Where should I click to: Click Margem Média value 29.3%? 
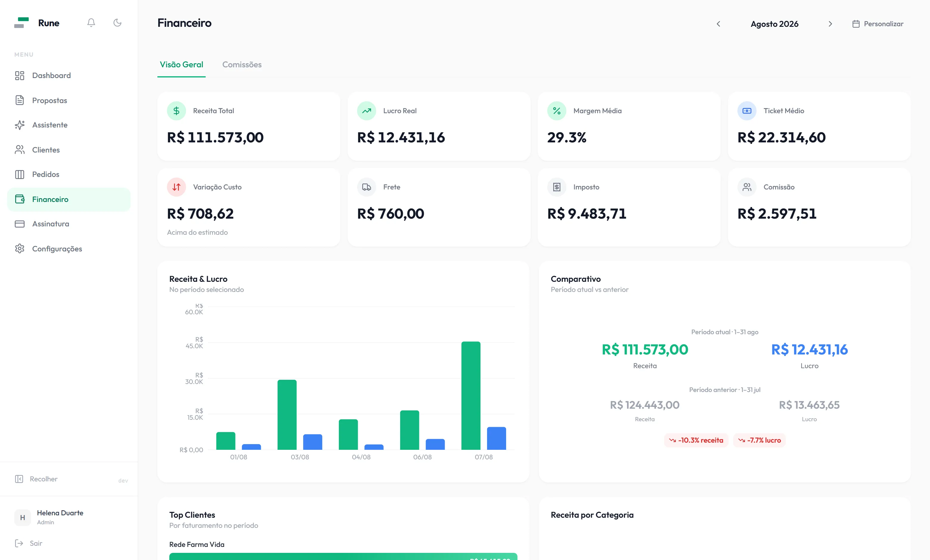567,138
